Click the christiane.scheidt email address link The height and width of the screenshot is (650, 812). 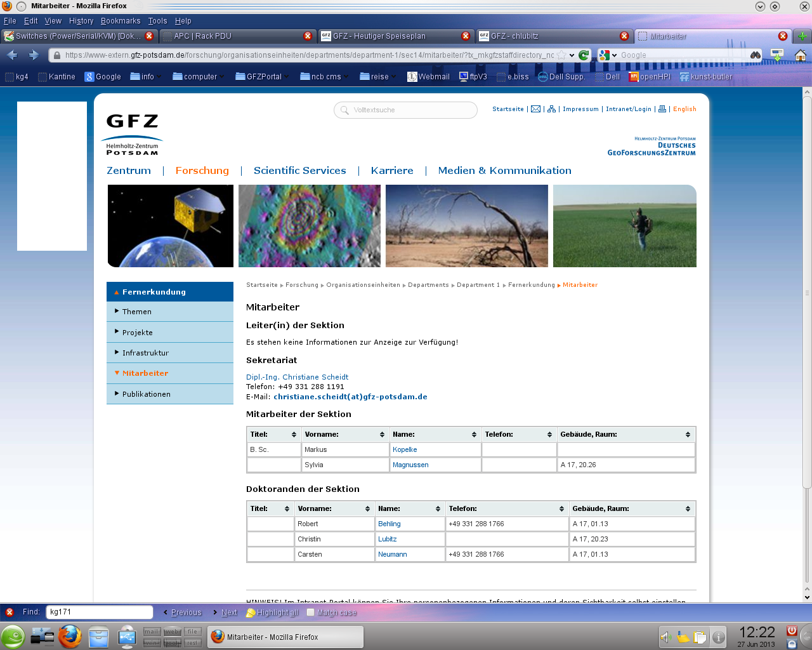[350, 397]
